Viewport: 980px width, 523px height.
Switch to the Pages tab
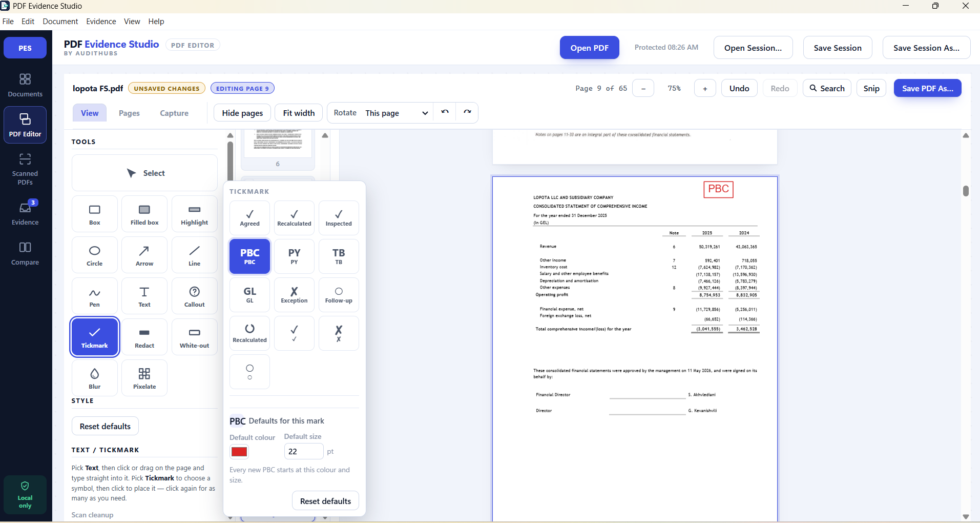coord(129,113)
